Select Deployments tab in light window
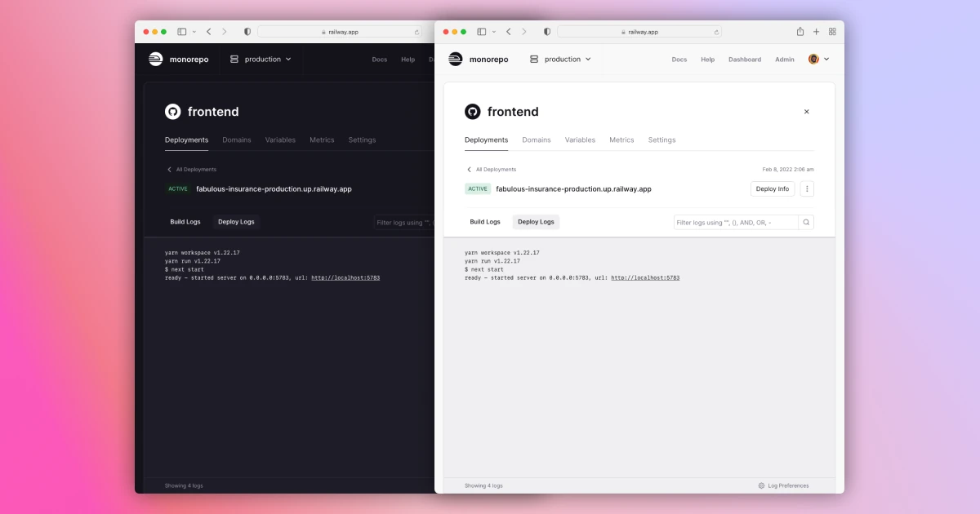The image size is (980, 514). (487, 140)
